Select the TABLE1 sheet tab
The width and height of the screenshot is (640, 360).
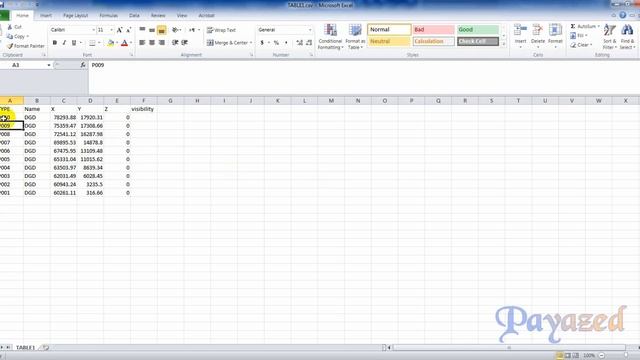(x=25, y=347)
